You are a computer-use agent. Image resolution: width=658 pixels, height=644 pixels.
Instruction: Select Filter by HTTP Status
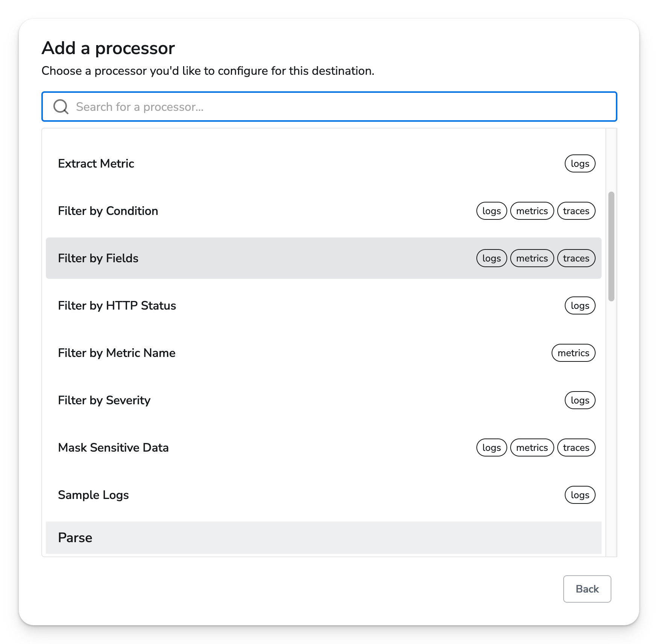tap(323, 305)
